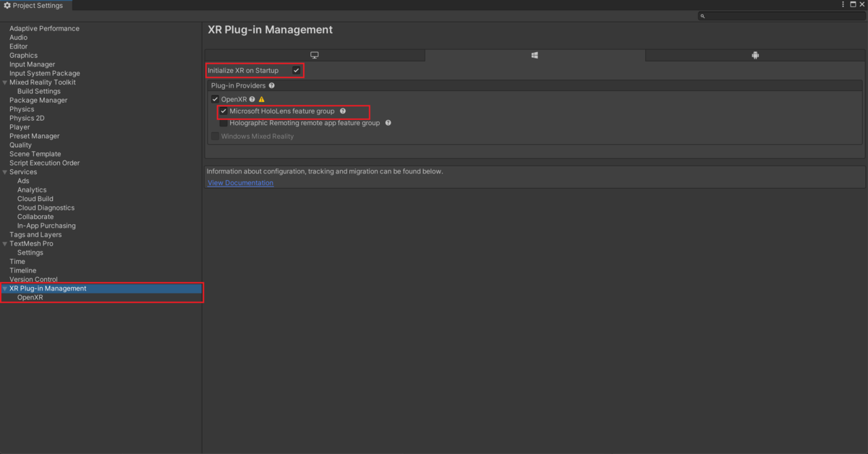Collapse the XR Plug-in Management node arrow

[x=5, y=288]
